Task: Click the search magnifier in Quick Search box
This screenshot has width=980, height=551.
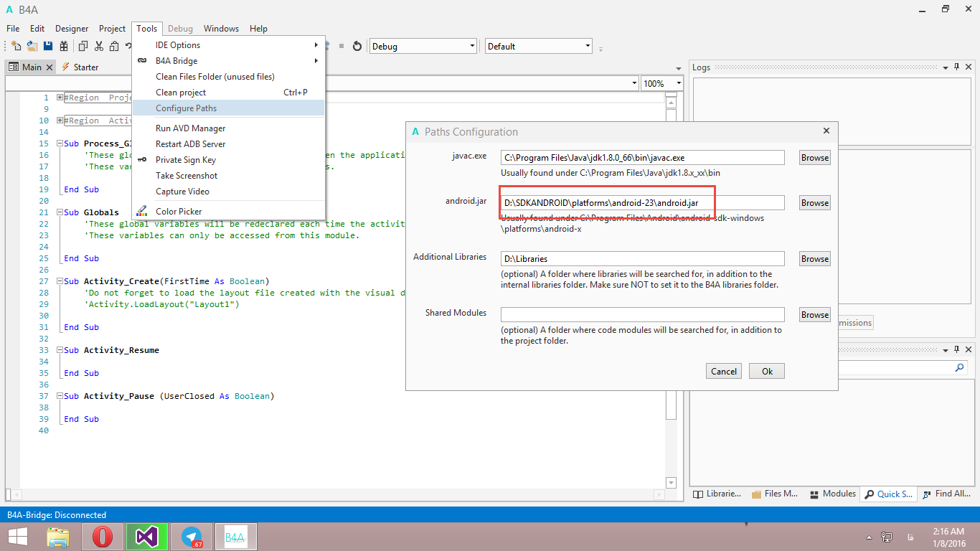Action: coord(960,367)
